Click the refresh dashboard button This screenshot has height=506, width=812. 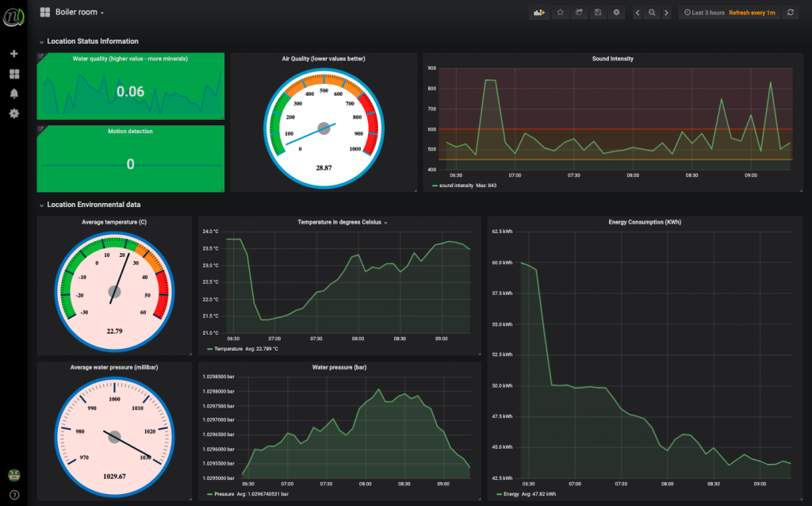click(791, 13)
